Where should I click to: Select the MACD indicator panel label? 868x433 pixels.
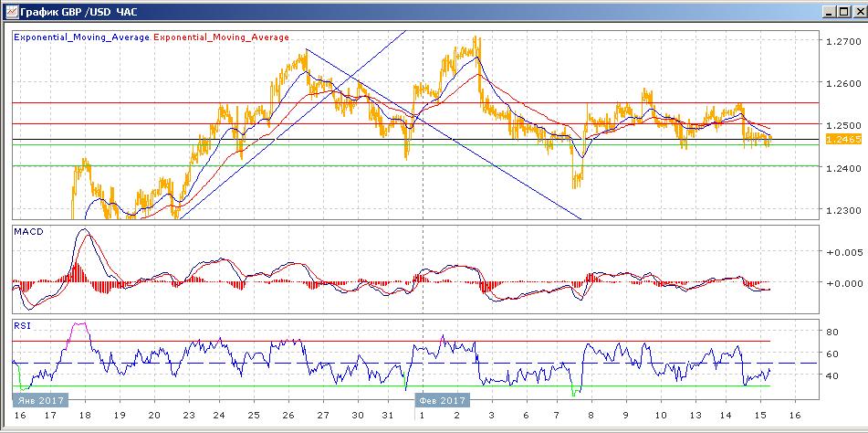(x=28, y=233)
